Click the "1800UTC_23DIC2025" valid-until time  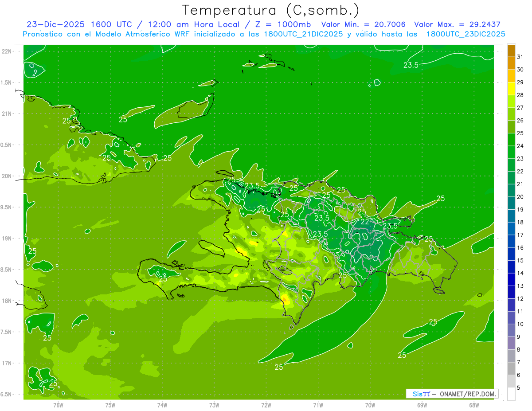point(465,34)
